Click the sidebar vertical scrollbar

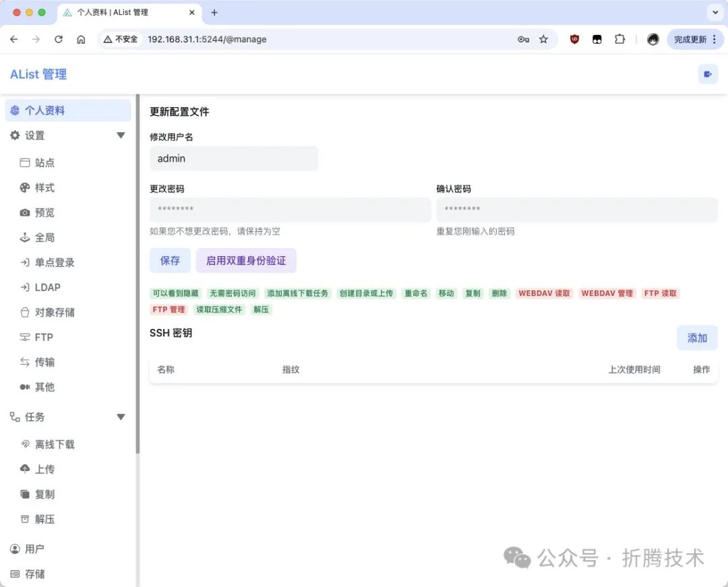coord(138,274)
